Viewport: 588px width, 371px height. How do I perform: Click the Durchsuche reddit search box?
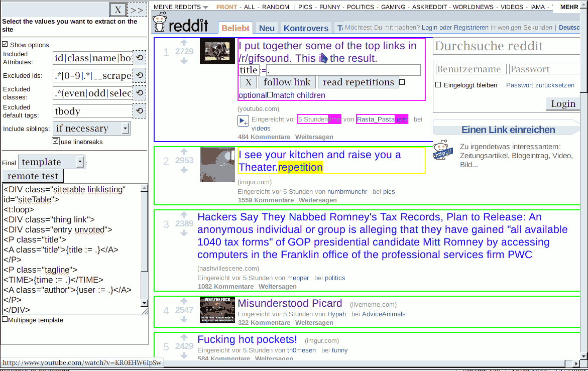click(x=506, y=46)
